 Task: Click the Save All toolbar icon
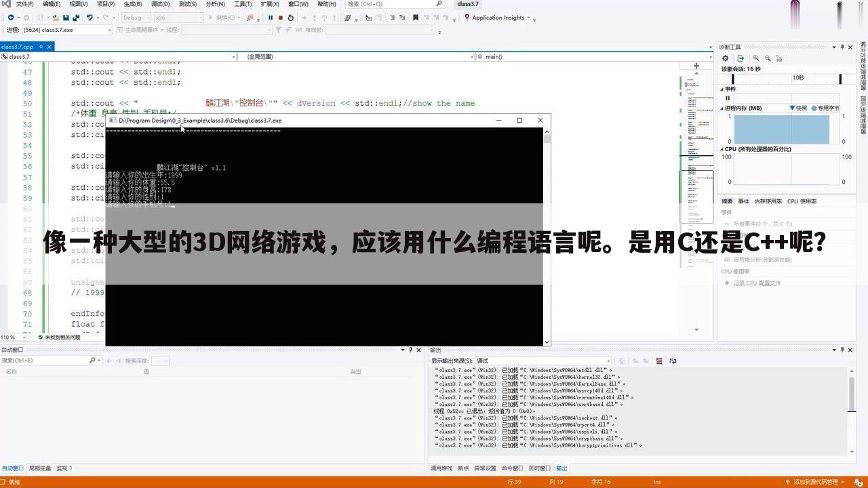(x=75, y=18)
